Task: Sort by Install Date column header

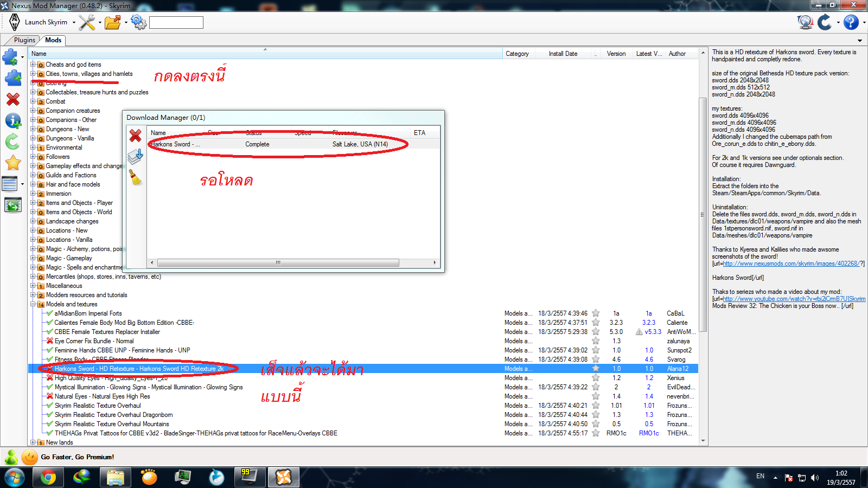Action: coord(563,54)
